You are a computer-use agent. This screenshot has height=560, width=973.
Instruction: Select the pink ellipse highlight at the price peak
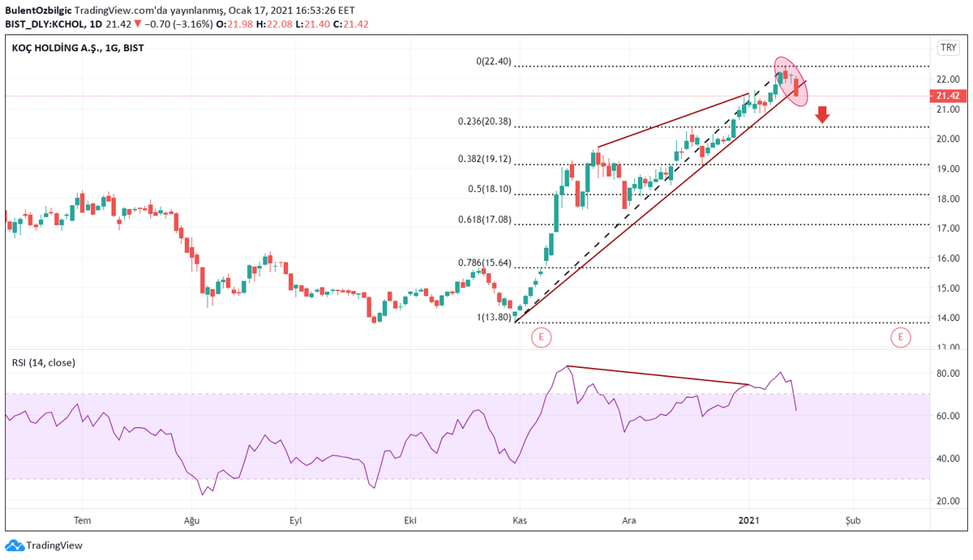pyautogui.click(x=791, y=80)
